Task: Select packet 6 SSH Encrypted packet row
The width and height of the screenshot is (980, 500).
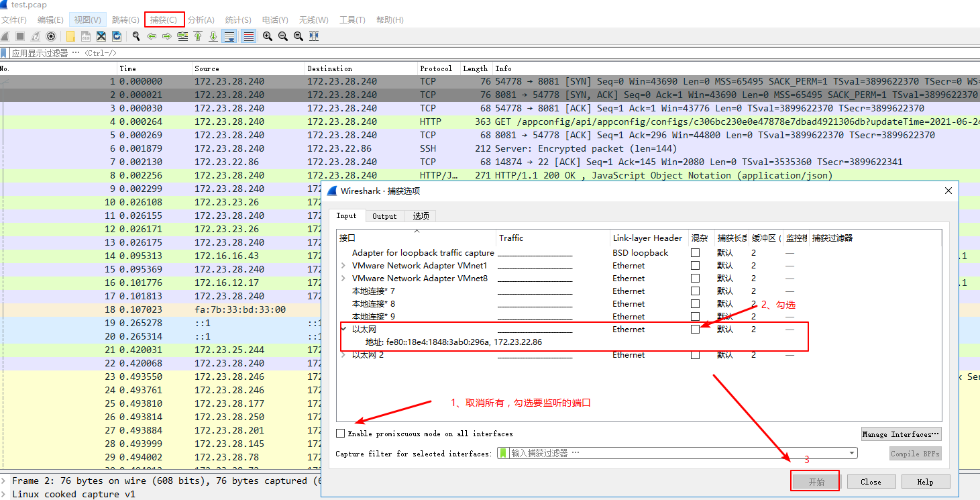Action: pos(490,148)
